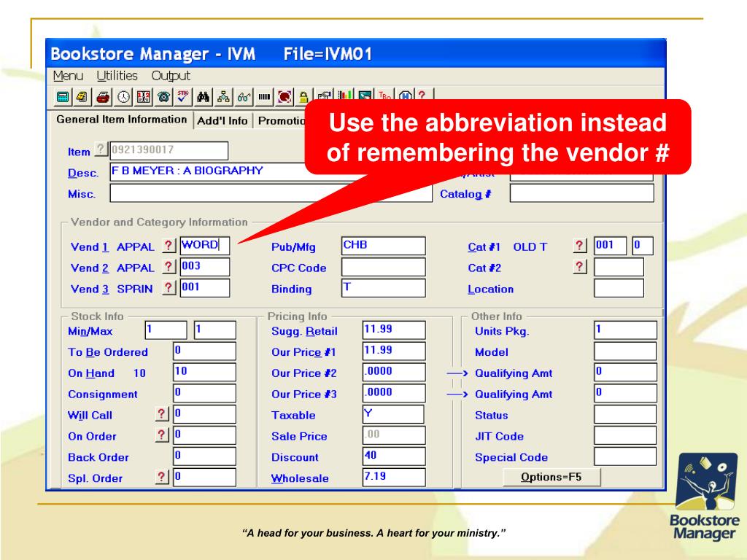This screenshot has width=747, height=560.
Task: Click the Catalog # input field
Action: pos(581,193)
